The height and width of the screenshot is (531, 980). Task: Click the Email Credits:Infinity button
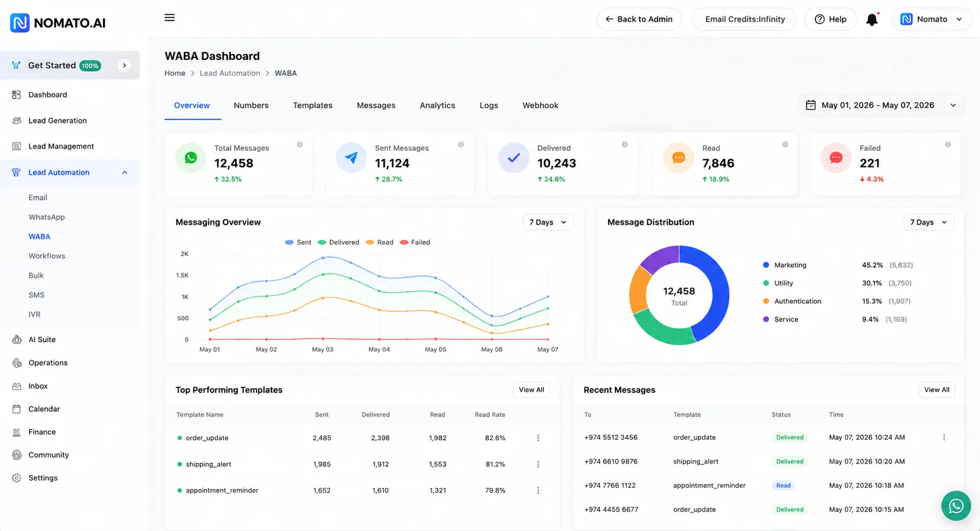coord(745,20)
